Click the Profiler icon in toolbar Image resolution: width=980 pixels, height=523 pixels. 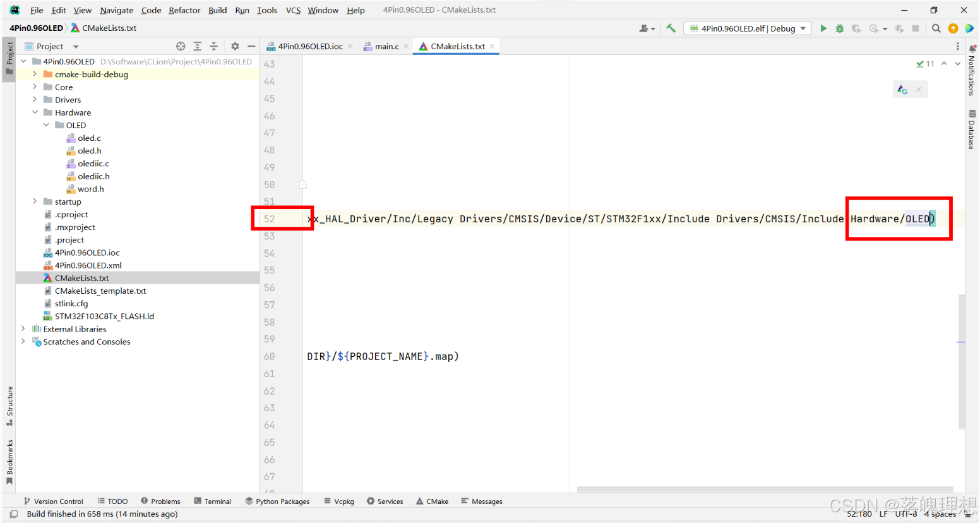[874, 28]
